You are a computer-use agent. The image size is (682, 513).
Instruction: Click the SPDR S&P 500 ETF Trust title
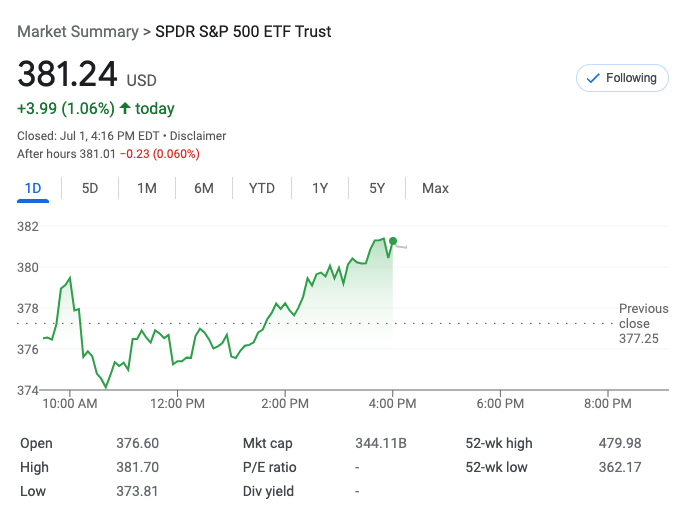tap(243, 32)
